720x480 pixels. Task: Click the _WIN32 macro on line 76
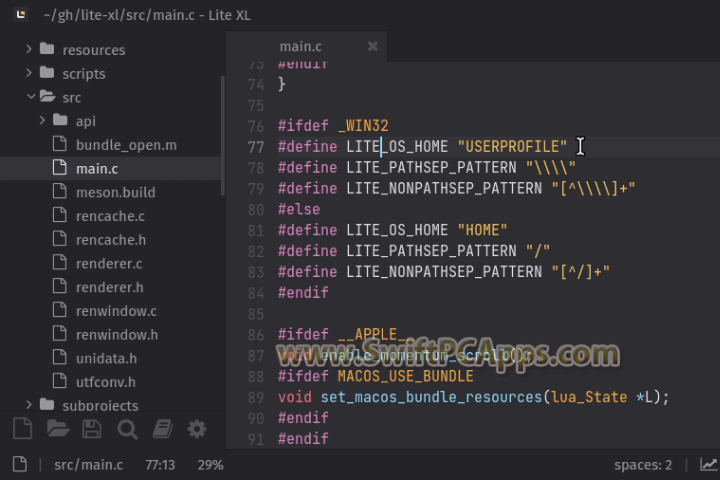(x=363, y=125)
